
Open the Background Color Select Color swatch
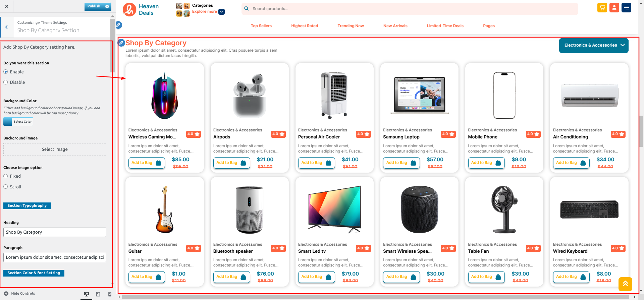coord(18,122)
